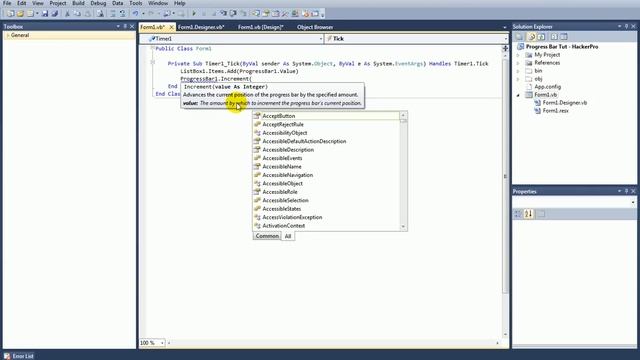Select AcceptButton in the IntelliSense list
This screenshot has height=360, width=640.
click(326, 116)
